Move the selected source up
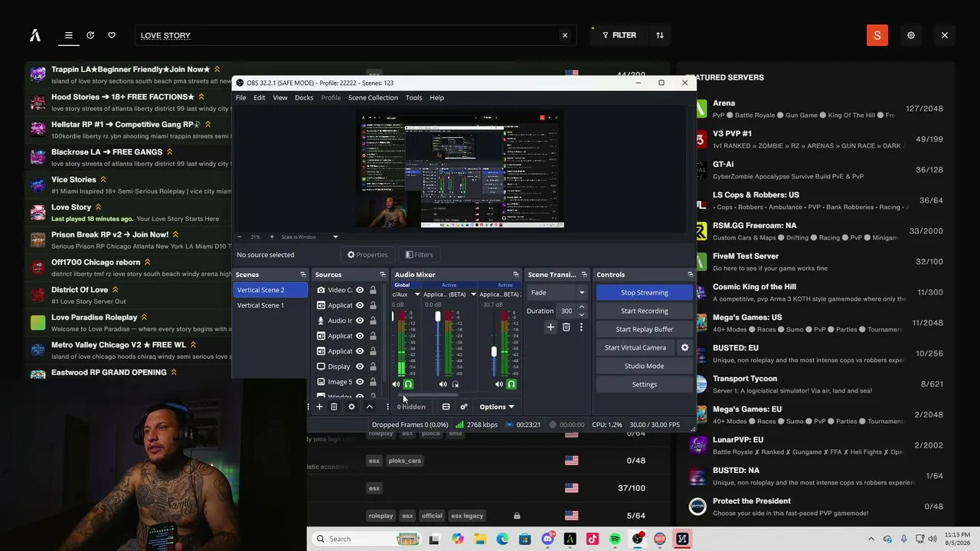This screenshot has height=551, width=980. (x=369, y=406)
